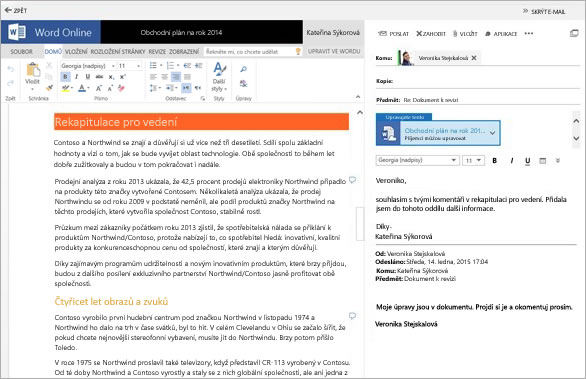586x379 pixels.
Task: Toggle align right paragraph button
Action: pyautogui.click(x=176, y=77)
